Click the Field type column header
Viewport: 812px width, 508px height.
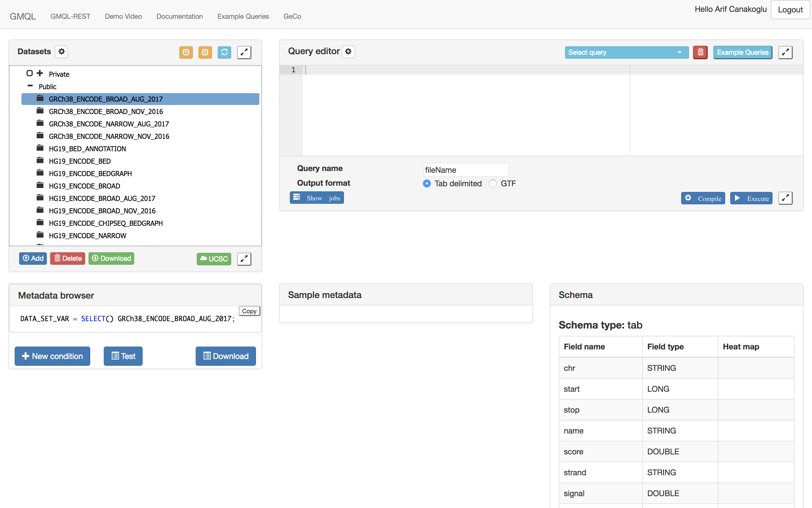680,347
